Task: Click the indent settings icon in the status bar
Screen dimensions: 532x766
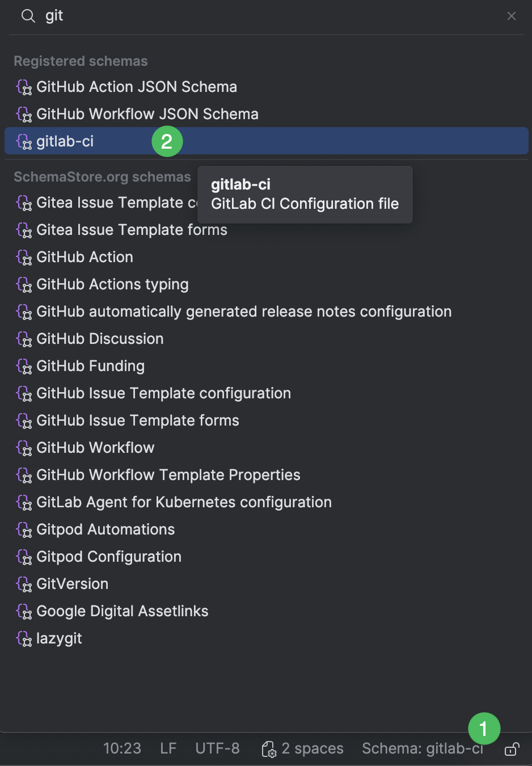Action: [x=269, y=748]
